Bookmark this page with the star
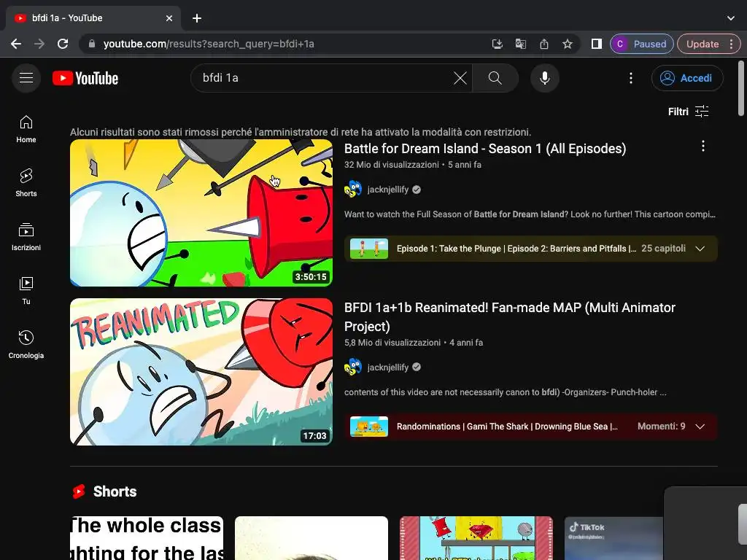747x560 pixels. pos(567,44)
